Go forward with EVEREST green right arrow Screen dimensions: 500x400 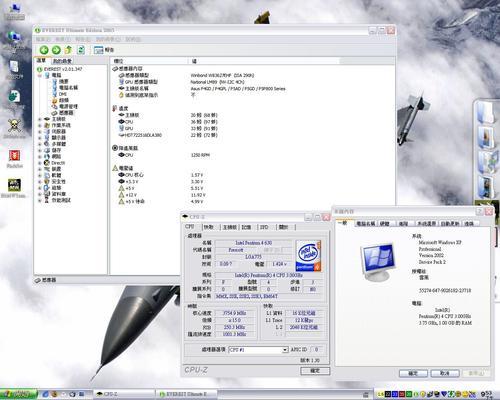tap(56, 50)
